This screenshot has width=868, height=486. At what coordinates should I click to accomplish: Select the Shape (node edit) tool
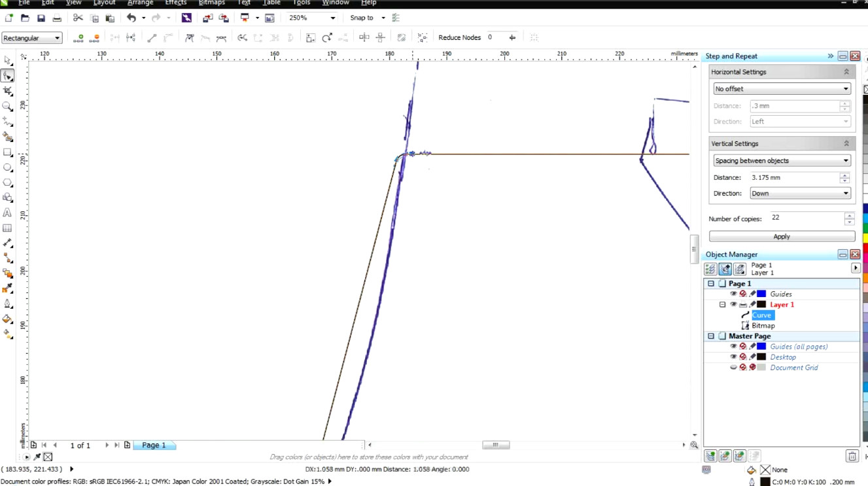point(8,76)
